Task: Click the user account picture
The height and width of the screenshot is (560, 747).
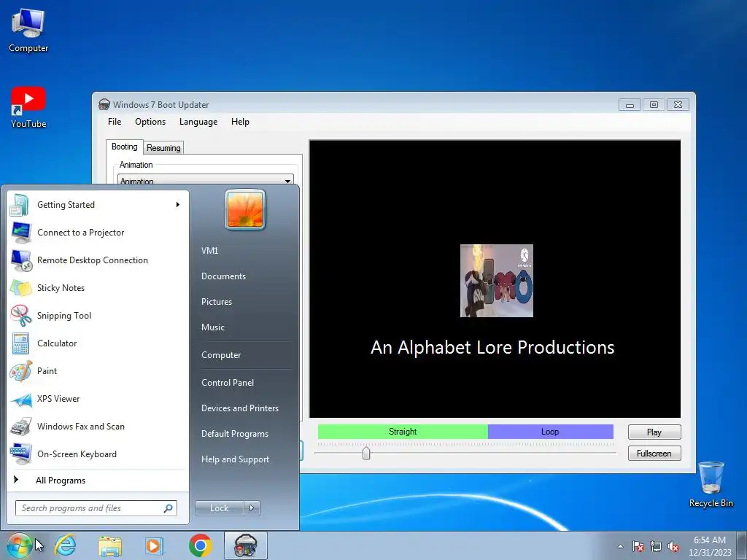Action: 245,209
